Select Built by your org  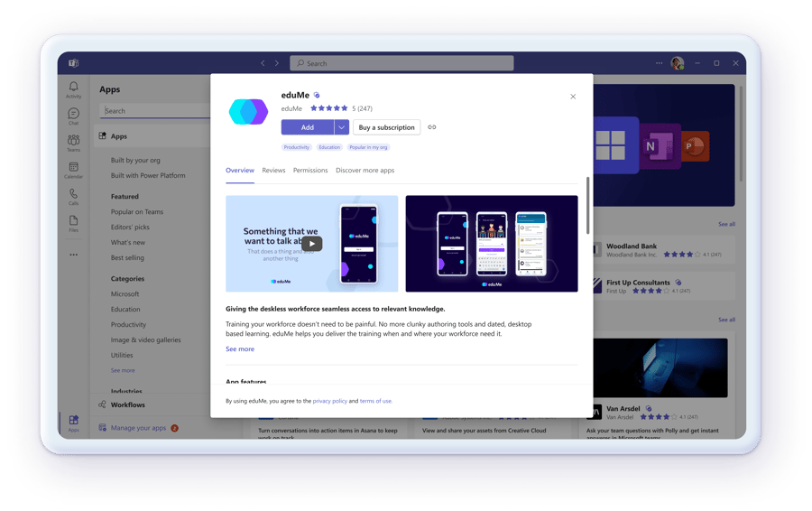coord(135,160)
